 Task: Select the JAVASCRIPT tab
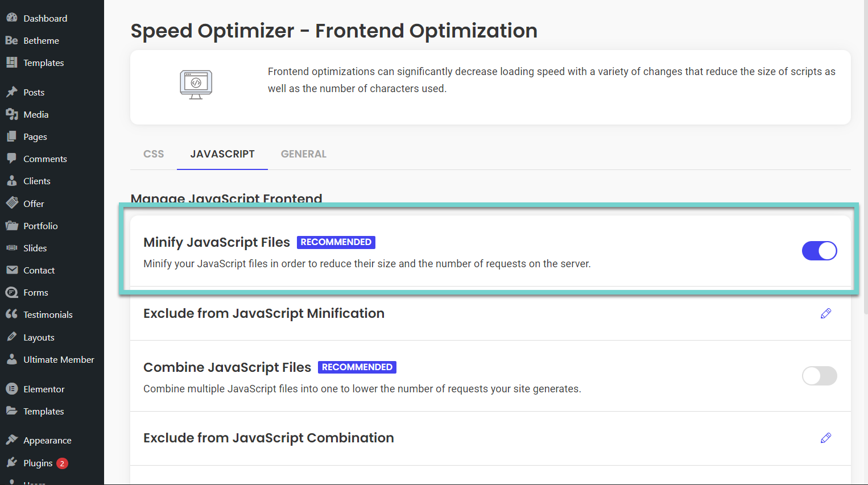click(222, 154)
